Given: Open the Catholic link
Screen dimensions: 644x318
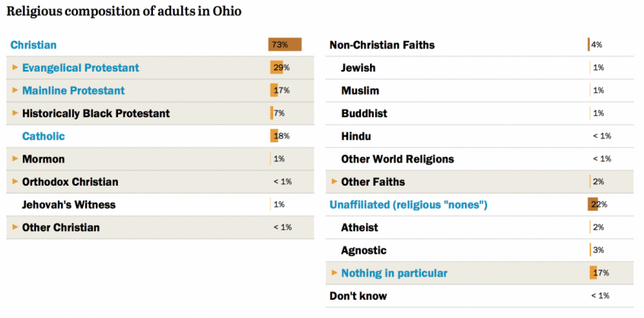Looking at the screenshot, I should click(43, 136).
